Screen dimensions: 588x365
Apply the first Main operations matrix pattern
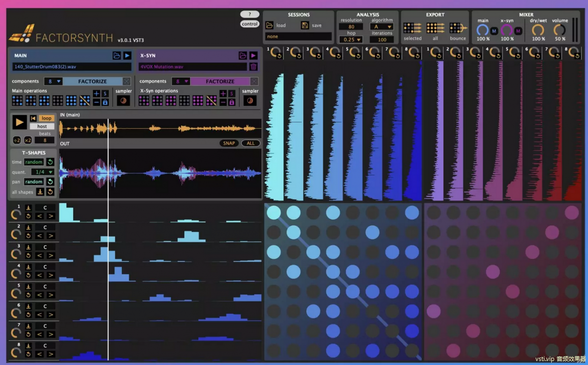17,101
